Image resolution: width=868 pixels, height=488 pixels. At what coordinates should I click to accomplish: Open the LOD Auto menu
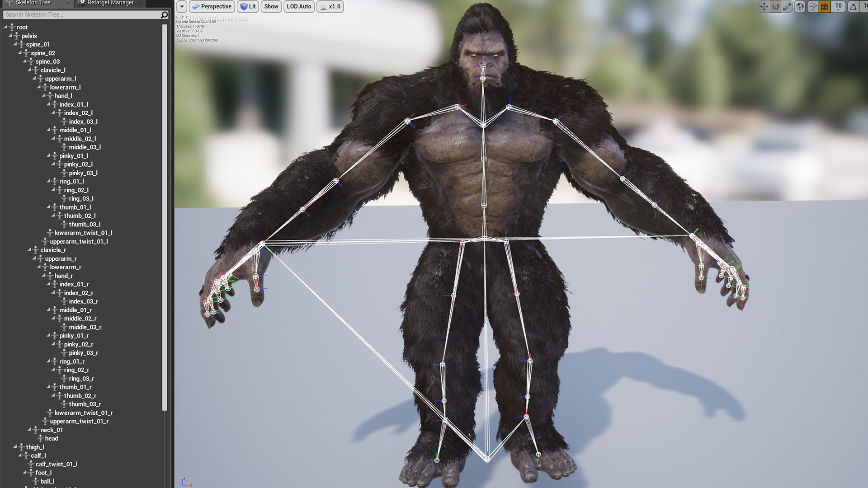(x=299, y=6)
